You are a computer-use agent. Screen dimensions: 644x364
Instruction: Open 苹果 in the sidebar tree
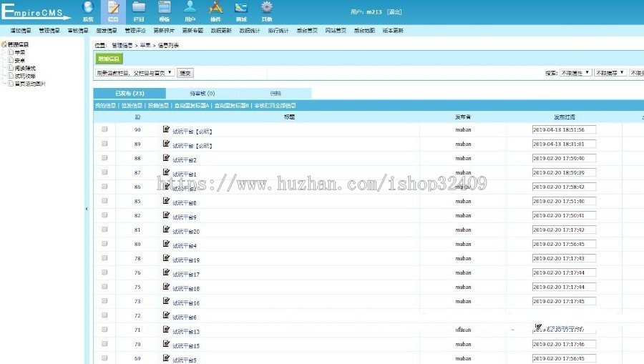[20, 52]
